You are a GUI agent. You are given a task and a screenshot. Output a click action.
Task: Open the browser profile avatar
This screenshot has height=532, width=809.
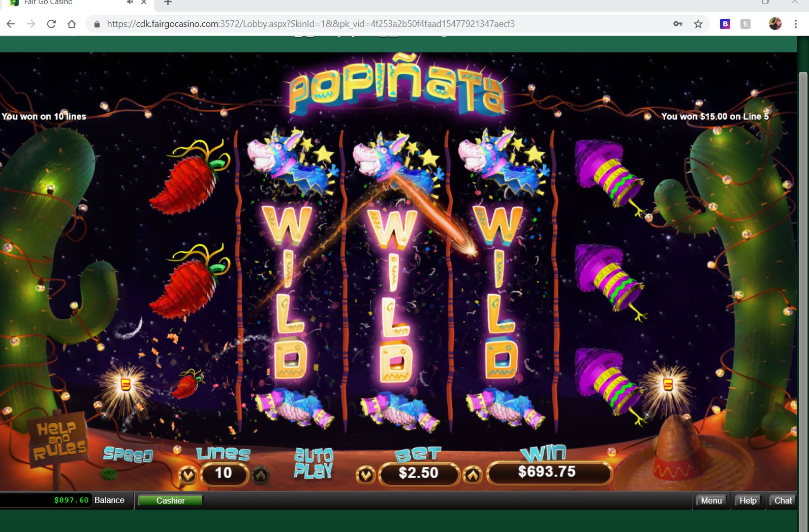click(775, 24)
